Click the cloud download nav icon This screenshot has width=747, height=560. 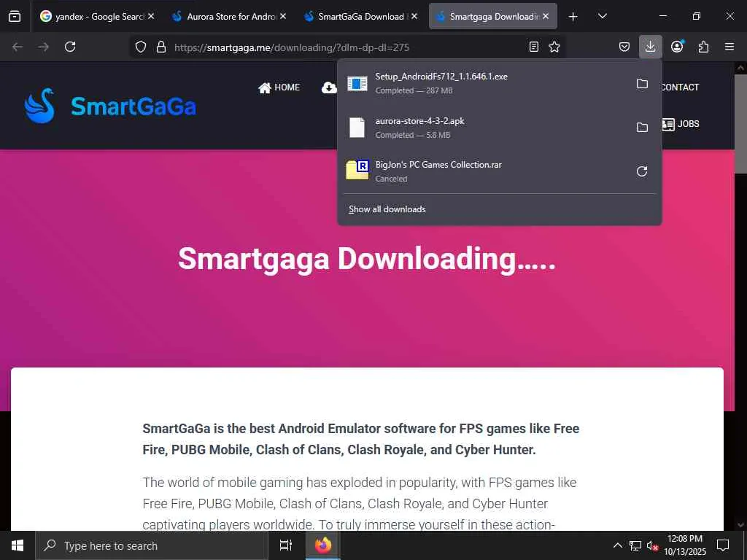(329, 87)
